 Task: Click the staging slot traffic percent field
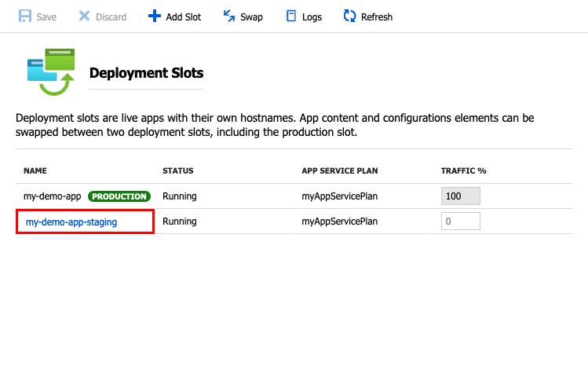pyautogui.click(x=460, y=221)
